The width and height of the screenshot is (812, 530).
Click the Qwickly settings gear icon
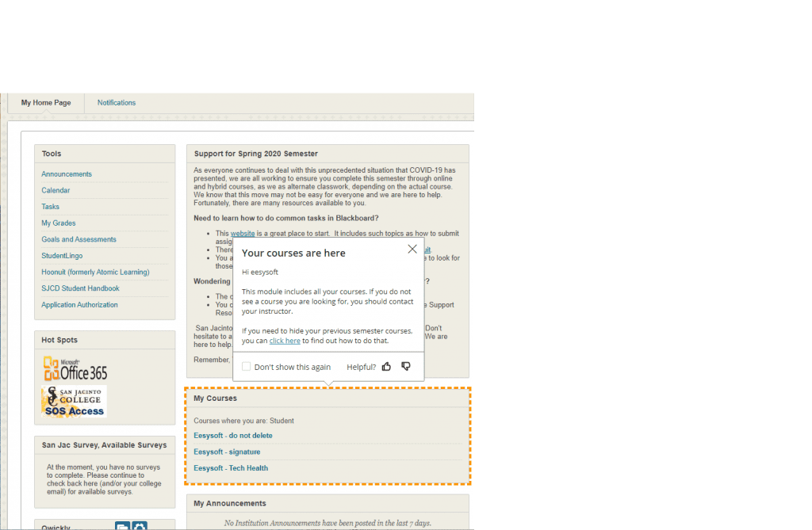[139, 525]
